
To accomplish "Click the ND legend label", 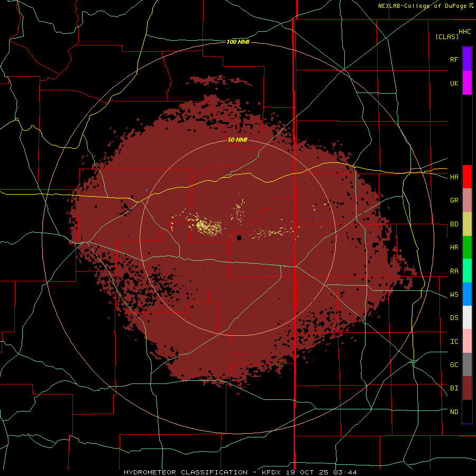I will [x=454, y=412].
